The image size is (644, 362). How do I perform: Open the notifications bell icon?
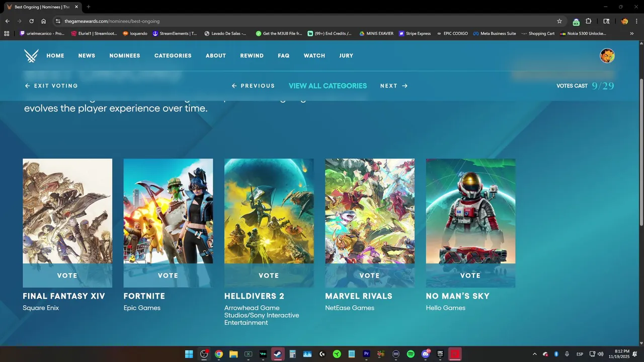(635, 354)
